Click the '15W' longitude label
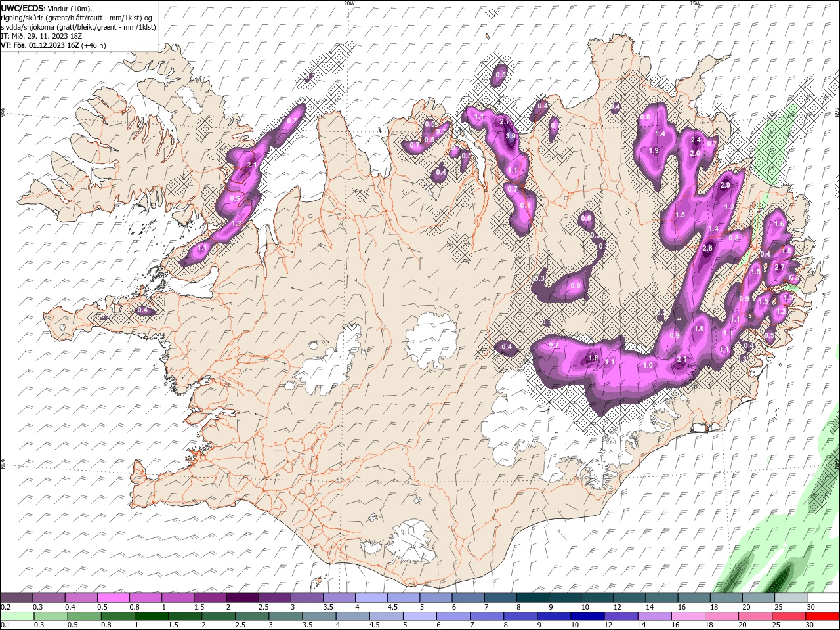 (x=695, y=3)
